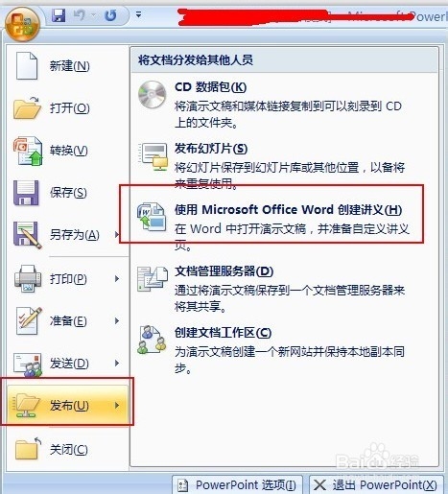
Task: Click the round Office Button logo
Action: (22, 25)
